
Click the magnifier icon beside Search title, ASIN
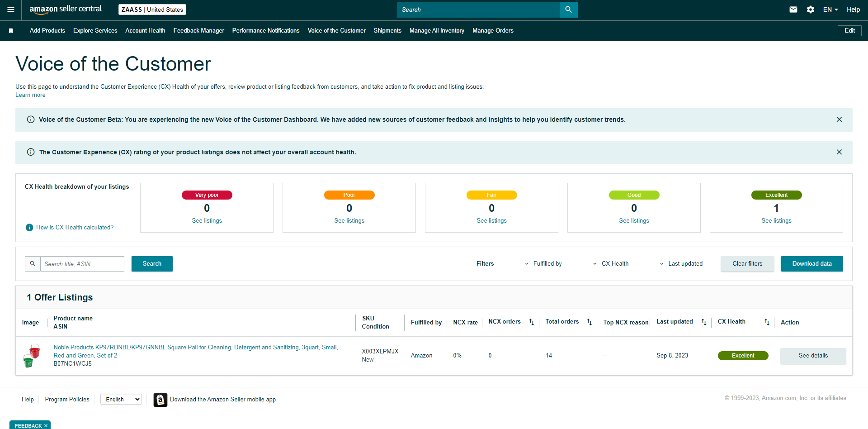(33, 263)
